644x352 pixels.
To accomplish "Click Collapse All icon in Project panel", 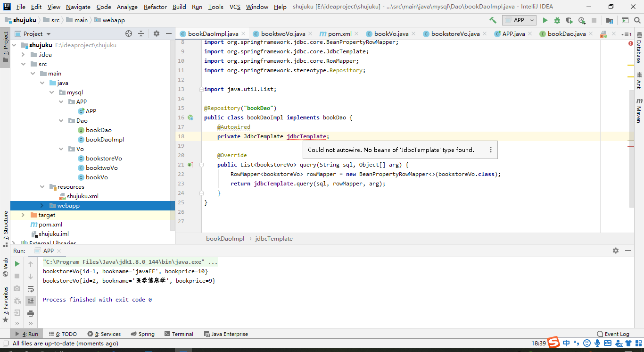I will (x=141, y=34).
